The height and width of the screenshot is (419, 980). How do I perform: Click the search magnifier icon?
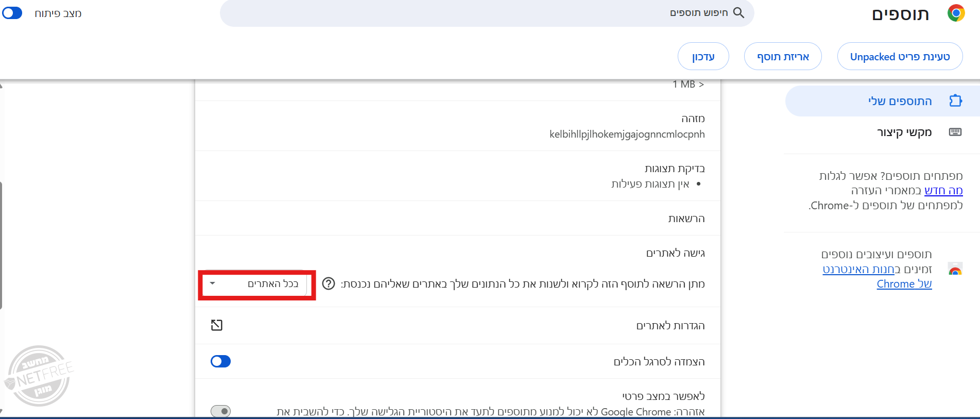click(738, 13)
